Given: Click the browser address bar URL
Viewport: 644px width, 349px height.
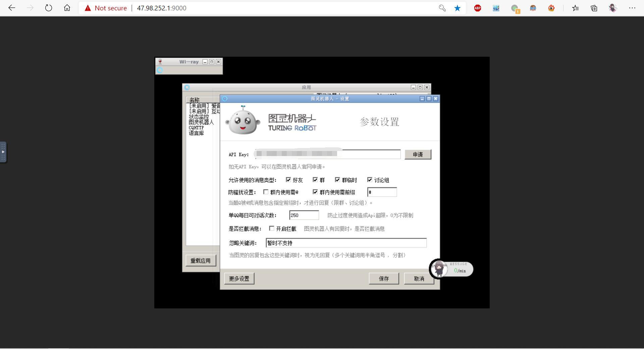Looking at the screenshot, I should point(162,8).
